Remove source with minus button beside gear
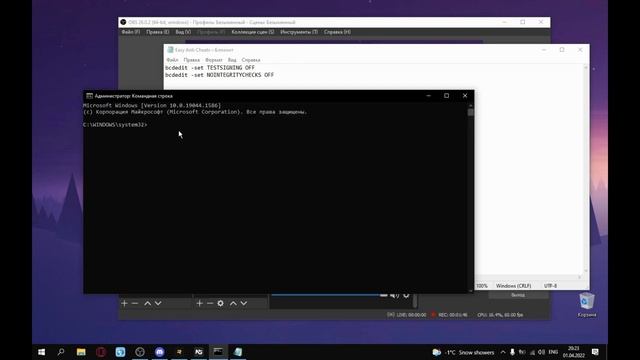The image size is (640, 360). [x=210, y=303]
